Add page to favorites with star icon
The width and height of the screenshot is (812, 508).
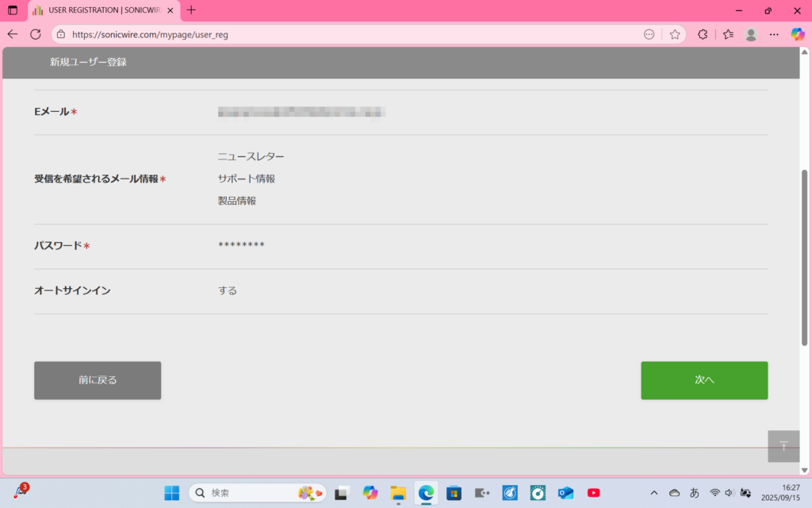(x=675, y=34)
